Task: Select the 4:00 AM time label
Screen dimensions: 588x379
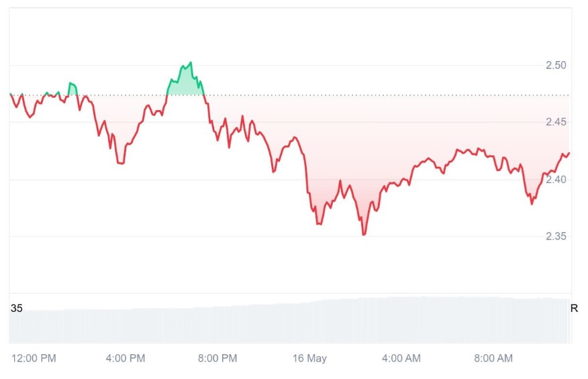Action: [x=401, y=358]
